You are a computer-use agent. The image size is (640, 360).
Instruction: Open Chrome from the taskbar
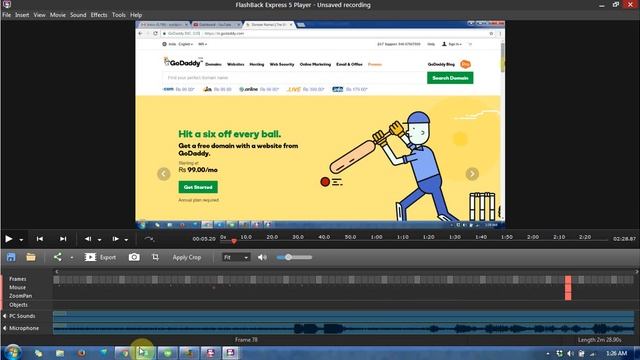124,353
